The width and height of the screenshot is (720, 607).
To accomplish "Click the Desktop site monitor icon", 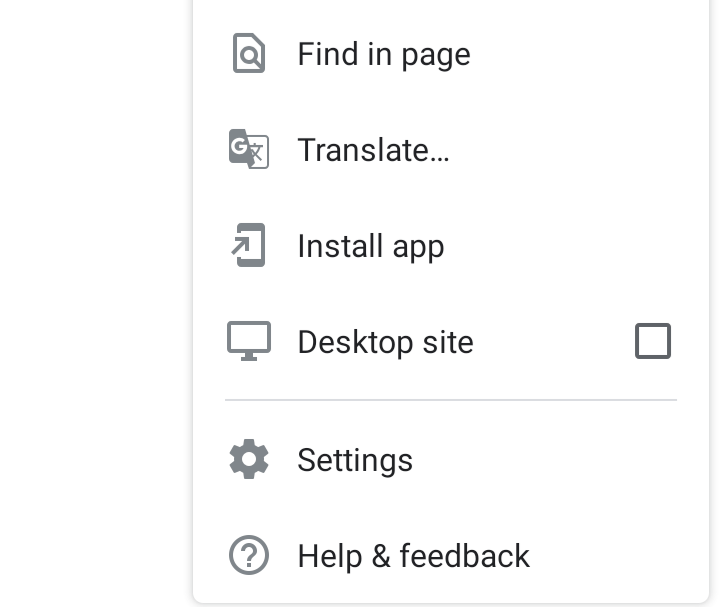I will tap(249, 342).
